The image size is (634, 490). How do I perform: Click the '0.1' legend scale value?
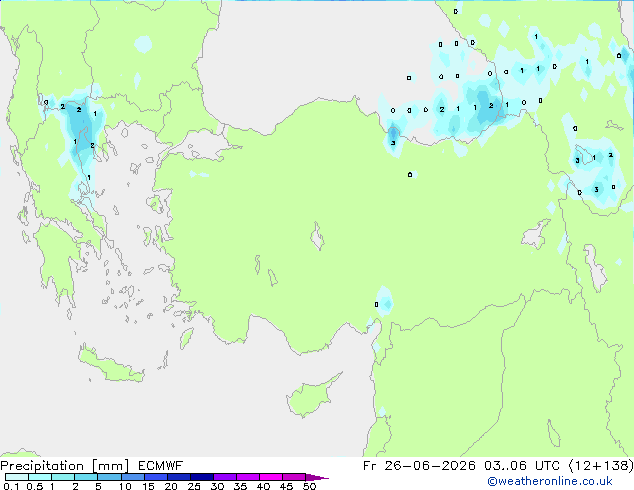coord(11,486)
